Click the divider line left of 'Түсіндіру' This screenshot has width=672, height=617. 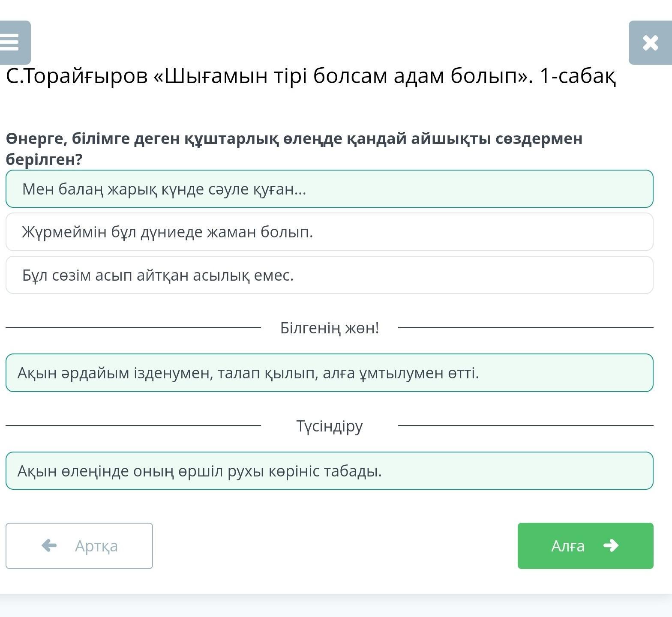tap(133, 425)
